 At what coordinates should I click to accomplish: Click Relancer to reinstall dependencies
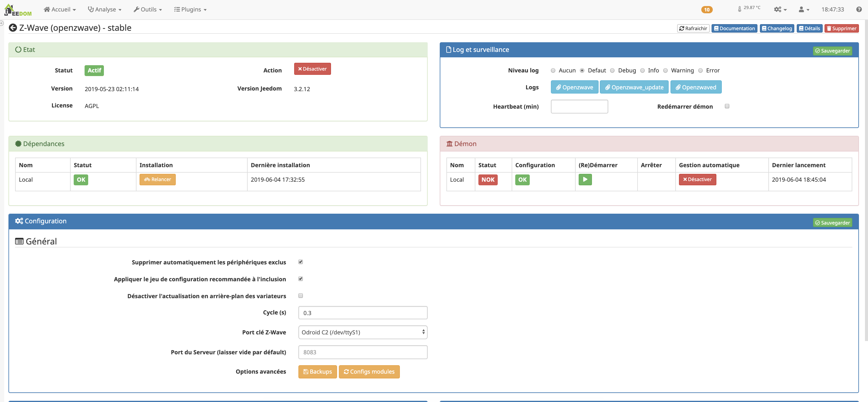[x=157, y=180]
